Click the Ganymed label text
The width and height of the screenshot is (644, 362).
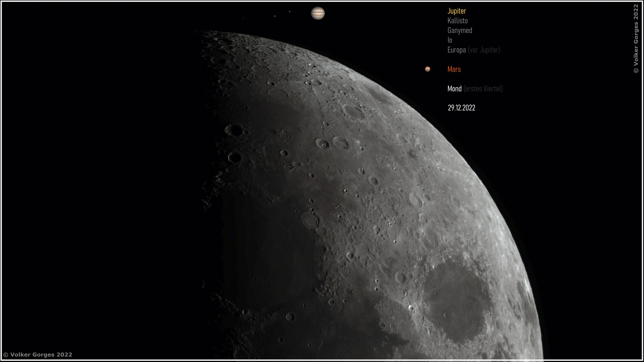(x=460, y=31)
